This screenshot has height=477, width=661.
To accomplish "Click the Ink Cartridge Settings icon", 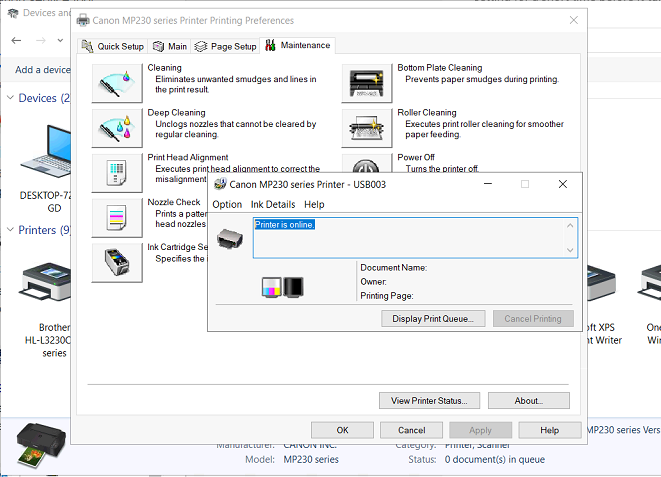I will (x=117, y=262).
